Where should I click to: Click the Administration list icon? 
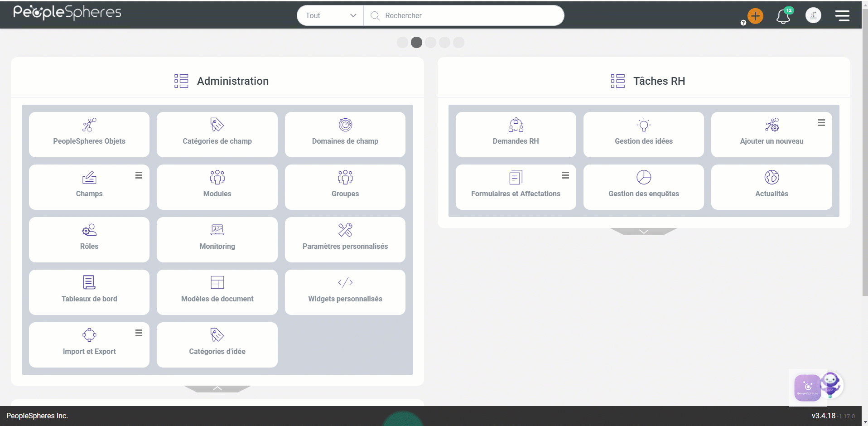[181, 81]
